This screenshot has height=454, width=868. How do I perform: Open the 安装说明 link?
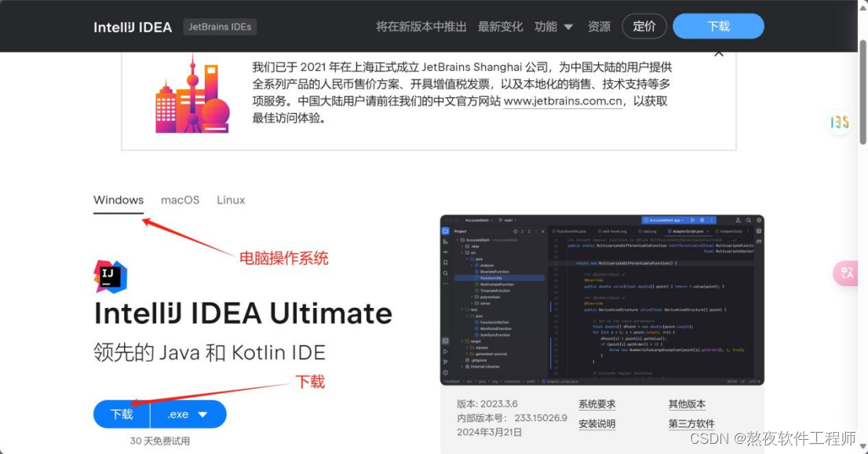click(596, 424)
